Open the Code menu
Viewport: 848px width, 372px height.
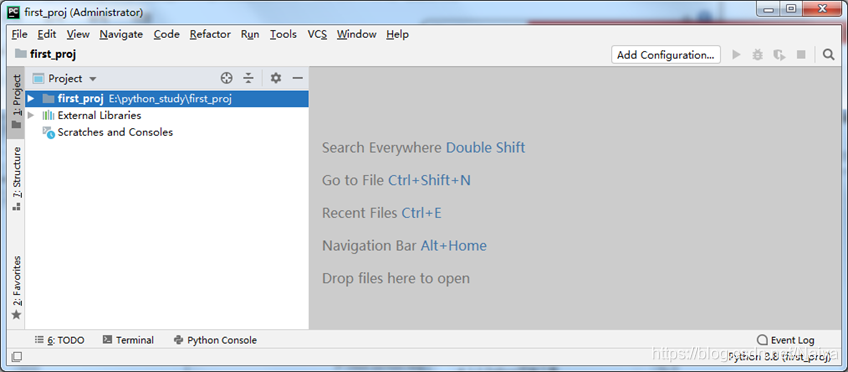click(167, 34)
